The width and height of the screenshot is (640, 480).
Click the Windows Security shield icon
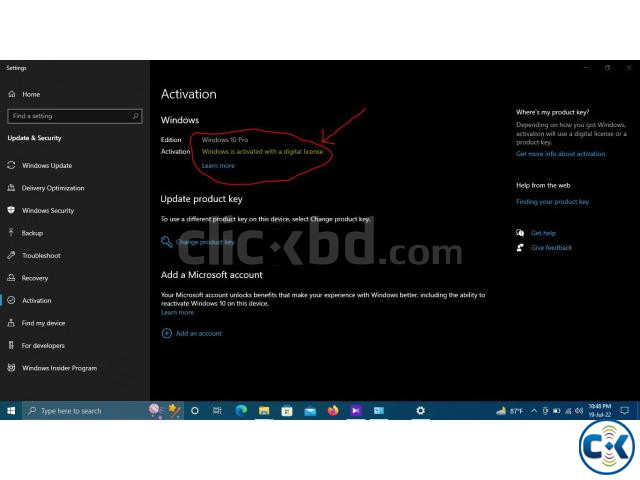[x=11, y=210]
